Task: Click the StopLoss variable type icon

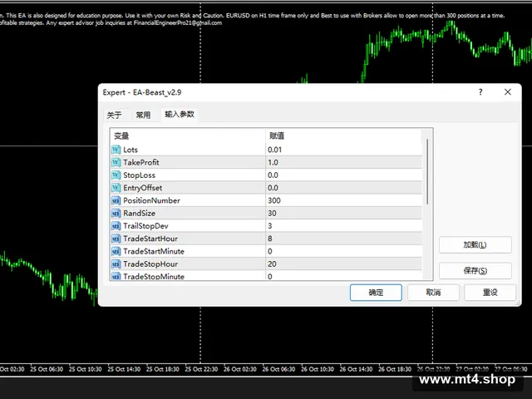Action: click(116, 175)
